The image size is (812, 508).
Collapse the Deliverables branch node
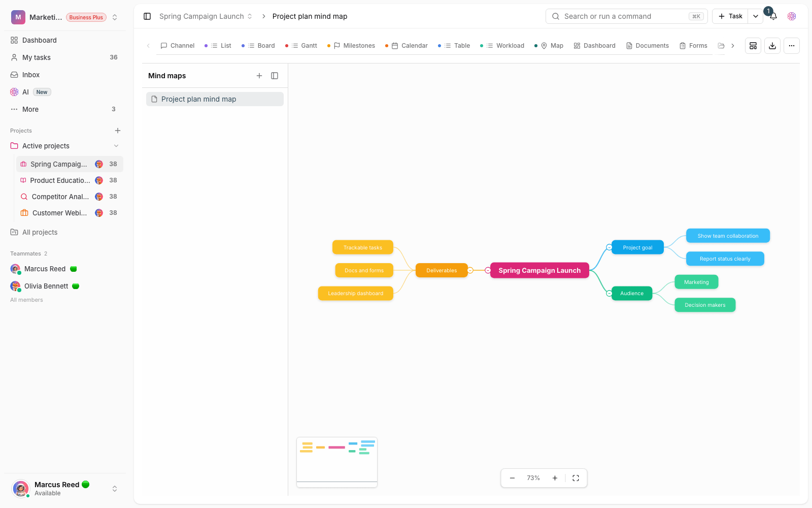tap(470, 270)
